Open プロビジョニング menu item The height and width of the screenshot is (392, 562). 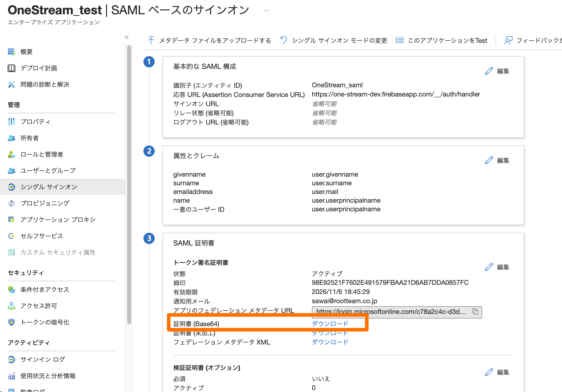45,203
